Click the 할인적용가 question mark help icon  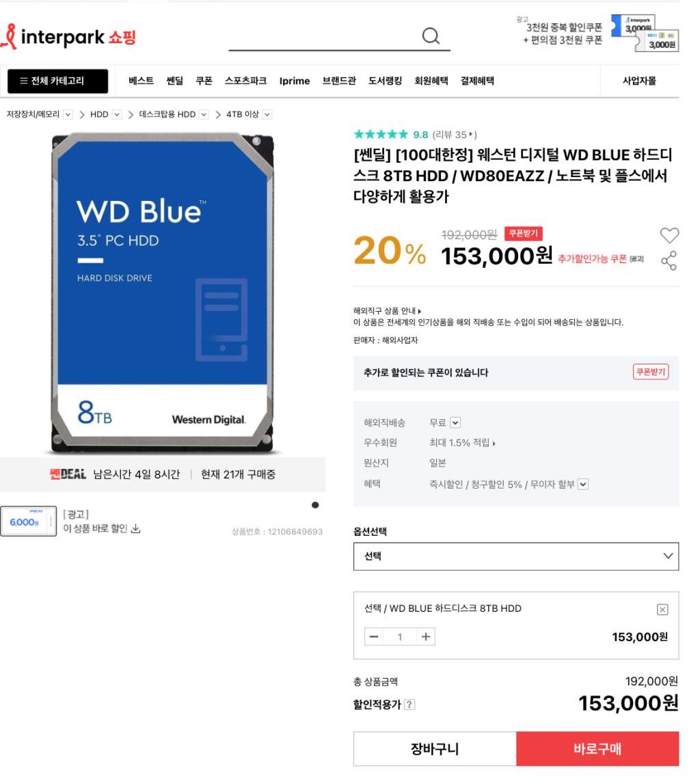point(409,705)
